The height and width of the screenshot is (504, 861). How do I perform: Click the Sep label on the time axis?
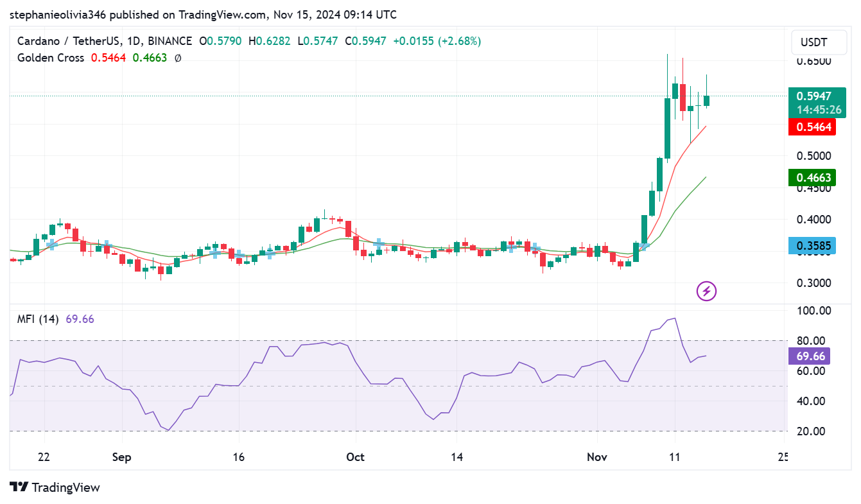(x=121, y=457)
